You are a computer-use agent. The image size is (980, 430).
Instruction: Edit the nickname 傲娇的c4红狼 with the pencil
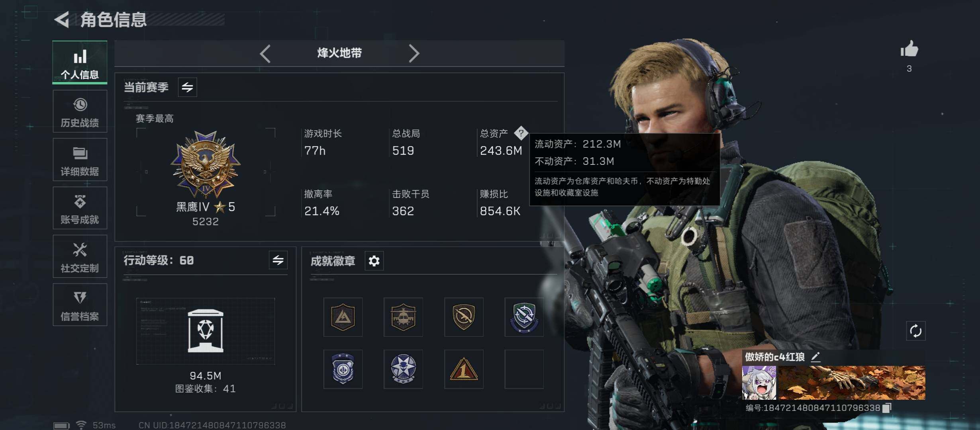(x=815, y=357)
